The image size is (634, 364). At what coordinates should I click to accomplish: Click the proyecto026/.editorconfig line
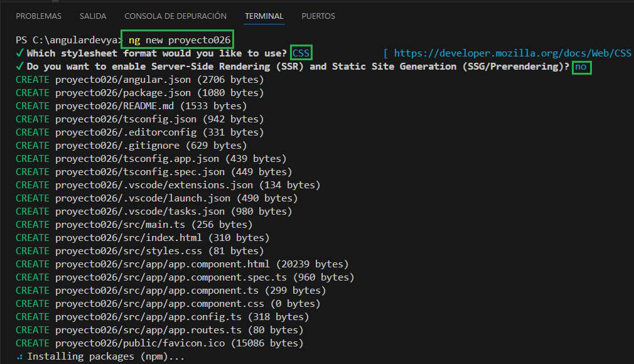pyautogui.click(x=139, y=132)
